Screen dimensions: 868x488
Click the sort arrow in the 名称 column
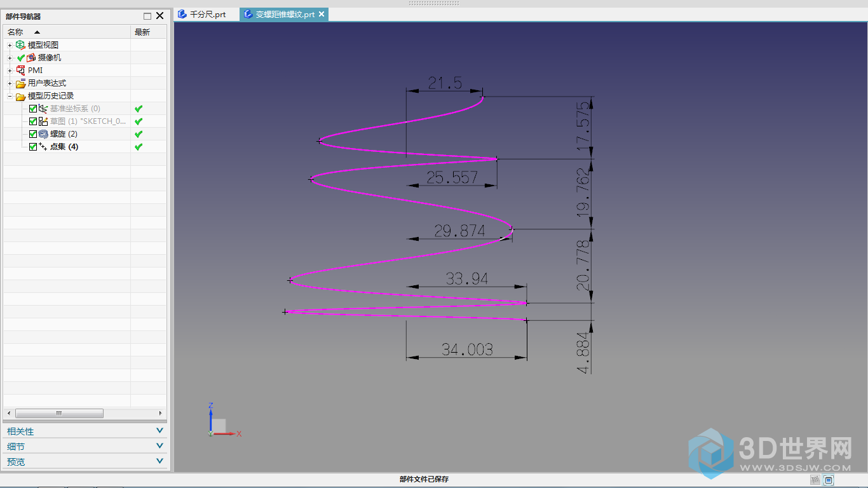[37, 32]
